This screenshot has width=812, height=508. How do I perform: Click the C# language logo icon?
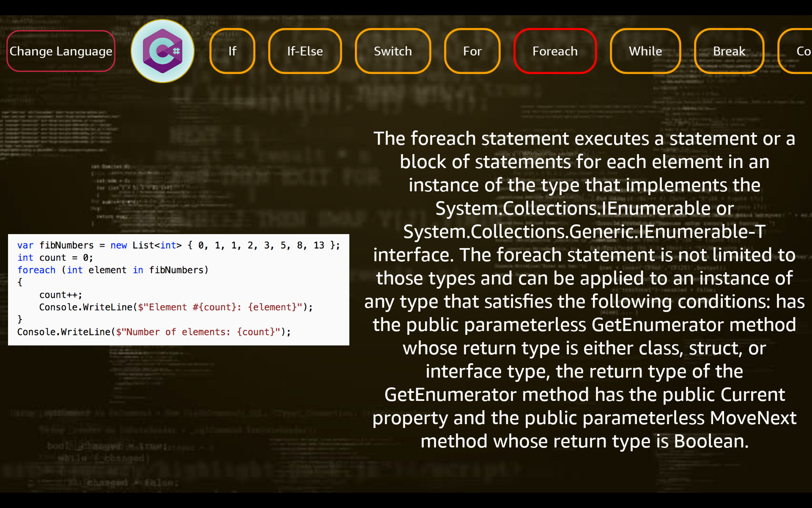point(162,51)
